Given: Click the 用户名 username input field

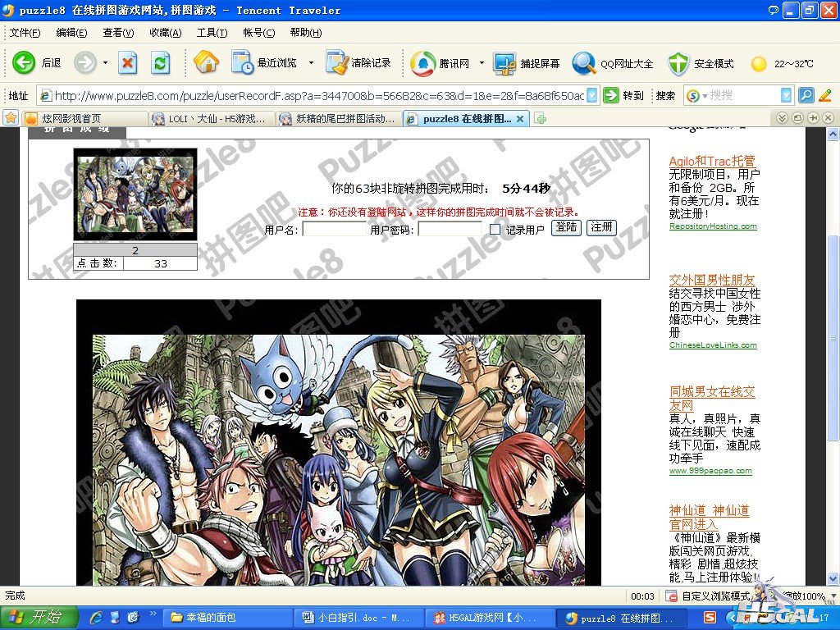Looking at the screenshot, I should point(334,230).
